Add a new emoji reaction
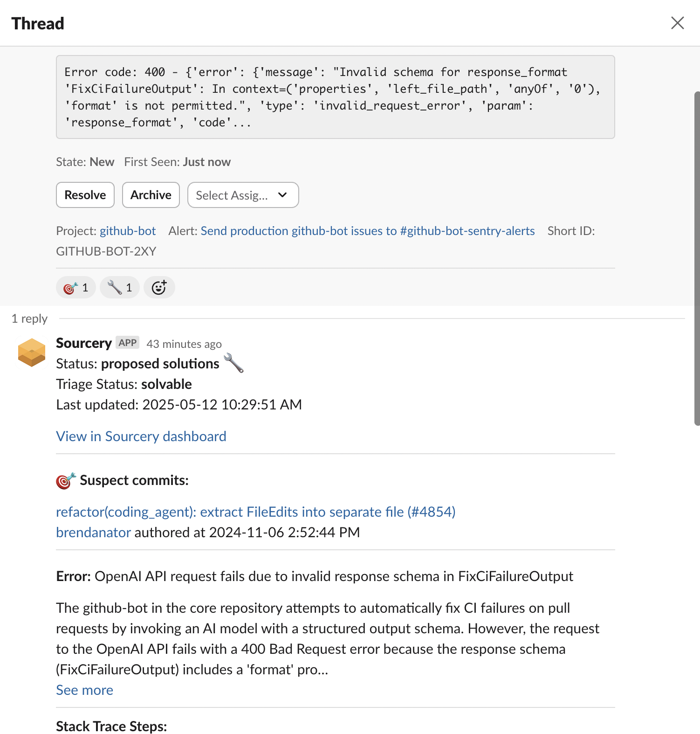 pyautogui.click(x=159, y=287)
